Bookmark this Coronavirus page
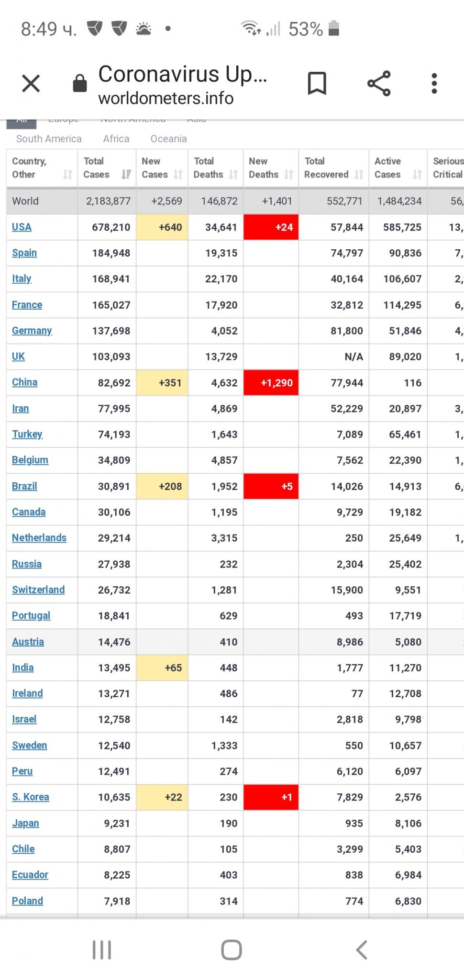This screenshot has width=464, height=980. coord(317,84)
